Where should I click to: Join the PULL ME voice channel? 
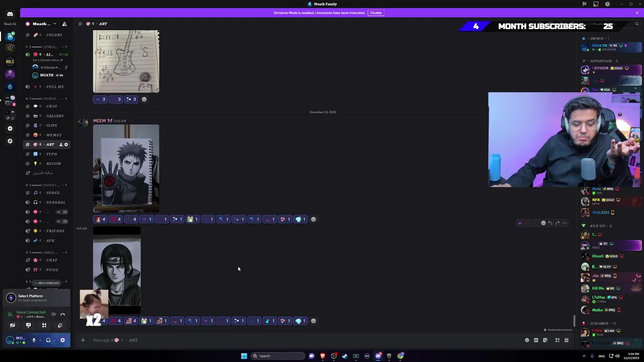pos(47,86)
